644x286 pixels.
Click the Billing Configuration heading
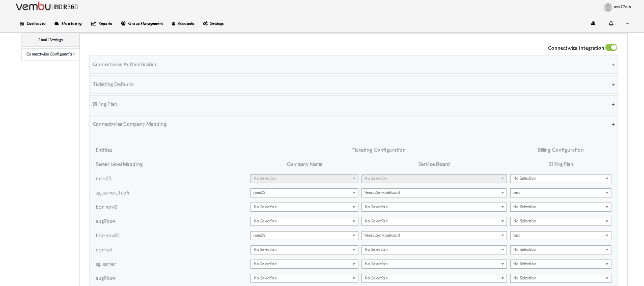(x=561, y=150)
